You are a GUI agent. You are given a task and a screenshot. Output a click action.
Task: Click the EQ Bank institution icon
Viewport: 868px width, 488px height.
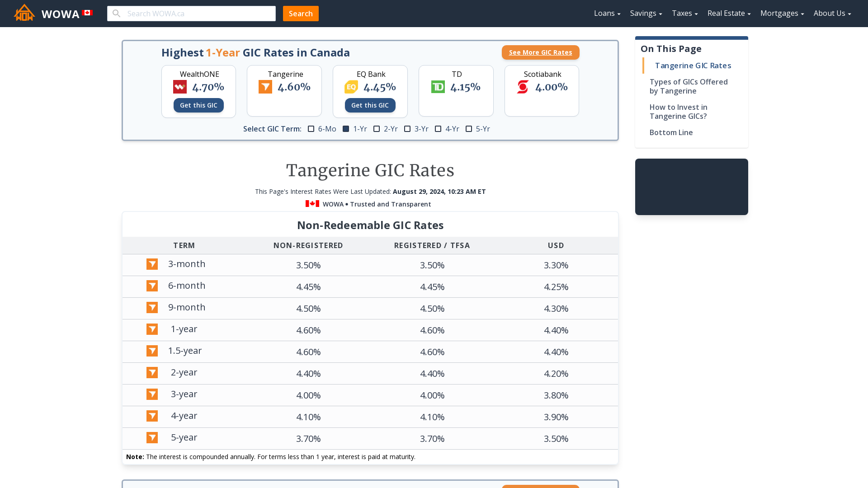(351, 87)
